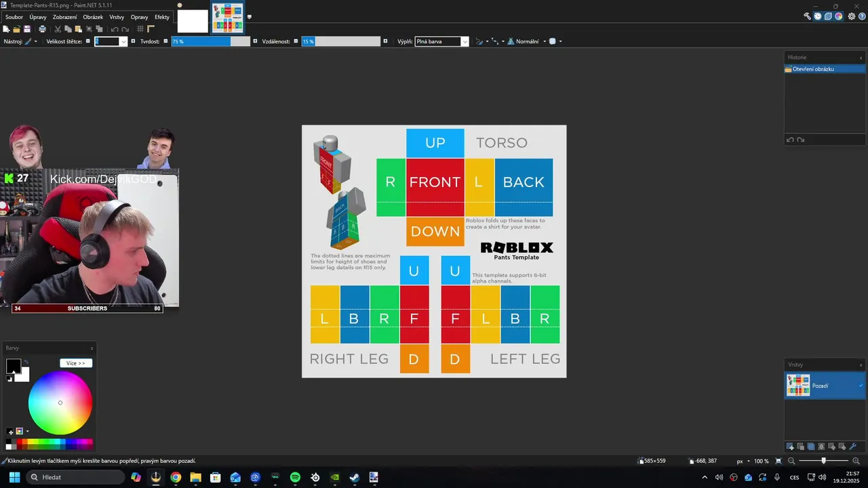868x488 pixels.
Task: Toggle pixel grid display
Action: point(140,29)
